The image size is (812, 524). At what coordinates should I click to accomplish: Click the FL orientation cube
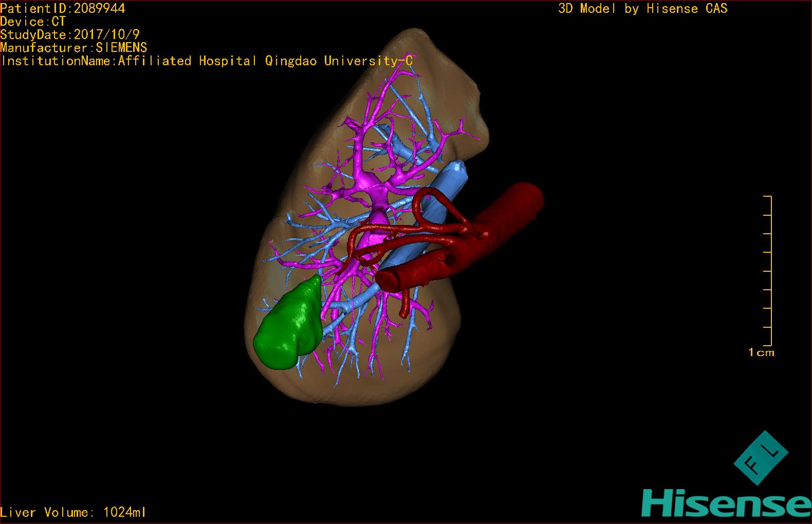click(x=761, y=458)
